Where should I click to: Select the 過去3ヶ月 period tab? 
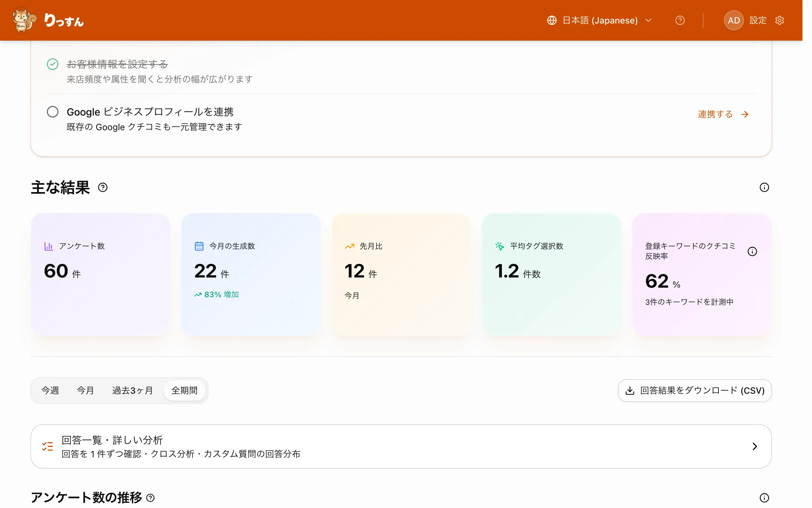[132, 391]
